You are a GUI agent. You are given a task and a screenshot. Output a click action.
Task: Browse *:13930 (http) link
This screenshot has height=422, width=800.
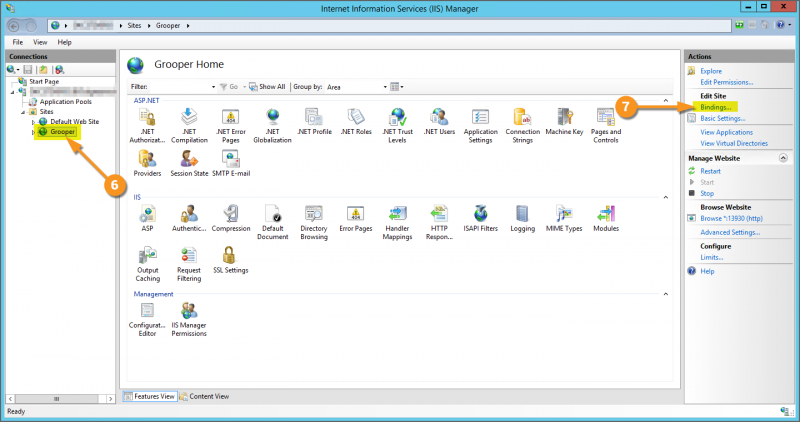[731, 218]
